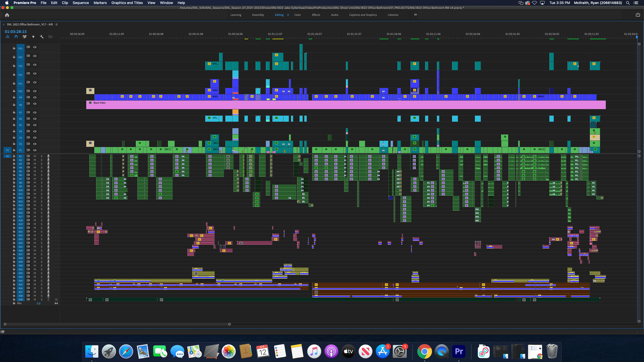Open the Window menu
This screenshot has width=644, height=362.
pos(166,3)
